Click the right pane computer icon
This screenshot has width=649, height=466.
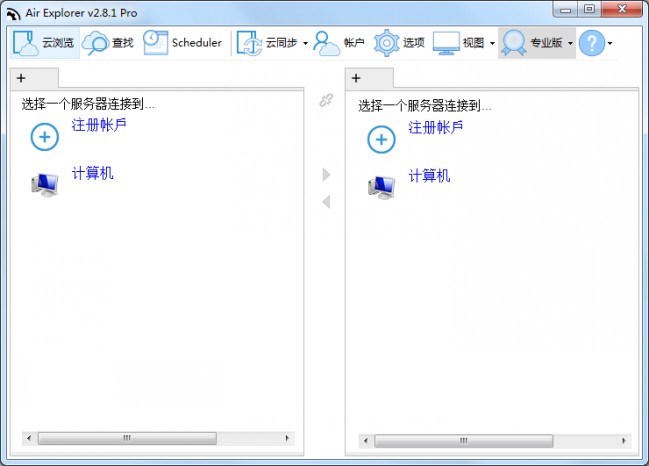(382, 187)
